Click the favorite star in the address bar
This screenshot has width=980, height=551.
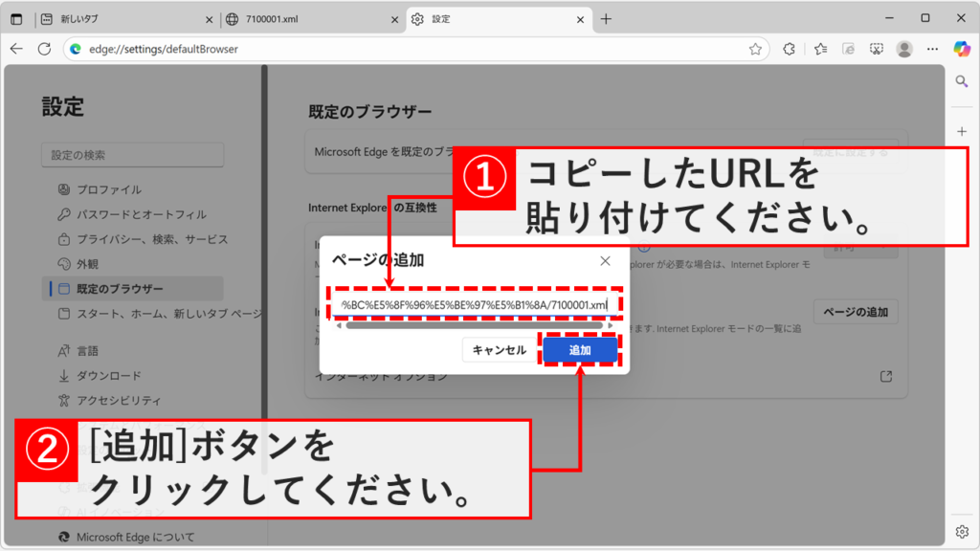tap(757, 49)
